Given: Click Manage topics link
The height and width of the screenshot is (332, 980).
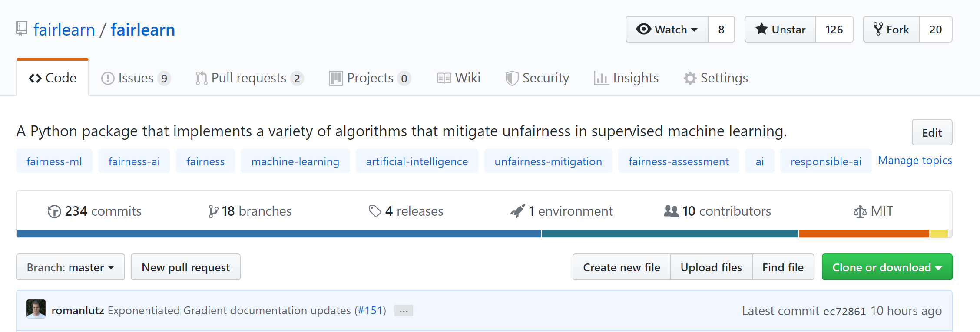Looking at the screenshot, I should 915,161.
